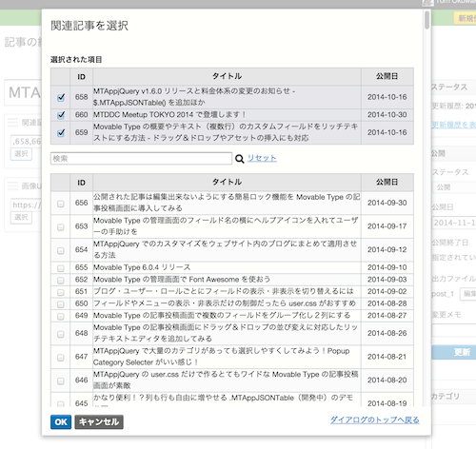The height and width of the screenshot is (449, 476).
Task: Uncheck selected article 659 checkbox
Action: [x=61, y=132]
